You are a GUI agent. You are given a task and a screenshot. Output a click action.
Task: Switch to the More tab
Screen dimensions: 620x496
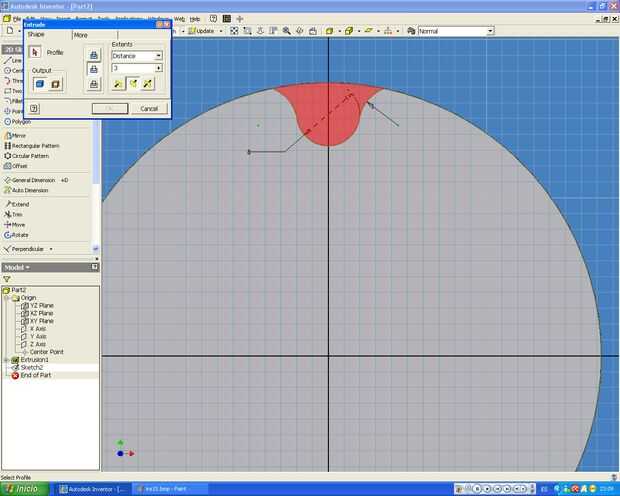click(x=80, y=35)
